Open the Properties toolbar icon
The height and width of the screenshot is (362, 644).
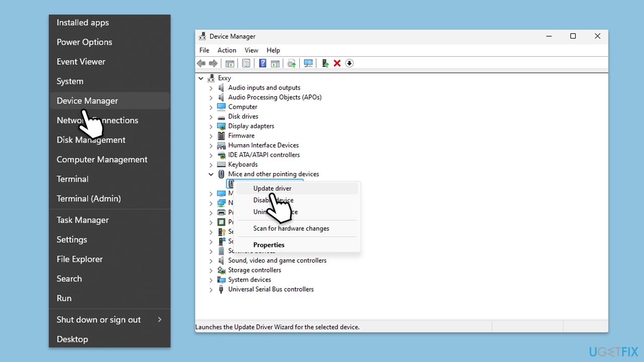pos(246,63)
